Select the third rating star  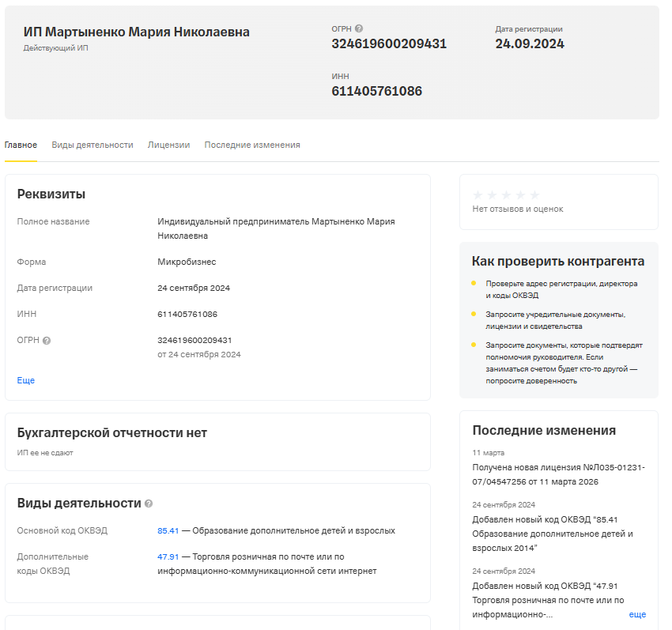click(x=506, y=194)
